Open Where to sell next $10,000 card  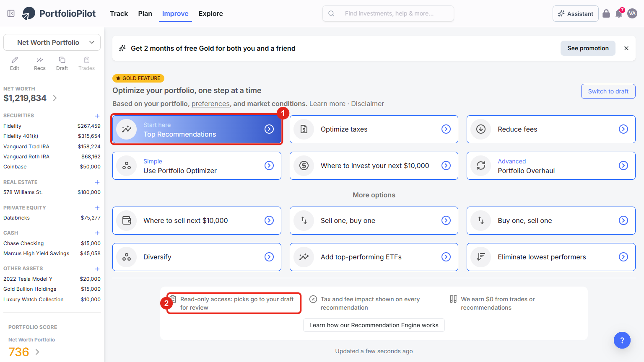[x=197, y=220]
